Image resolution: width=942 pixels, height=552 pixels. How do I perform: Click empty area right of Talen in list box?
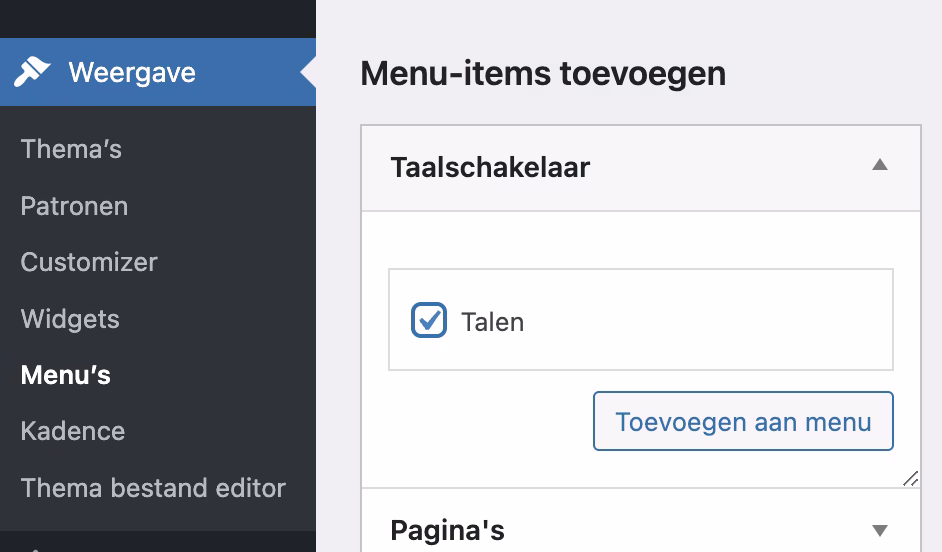[720, 322]
